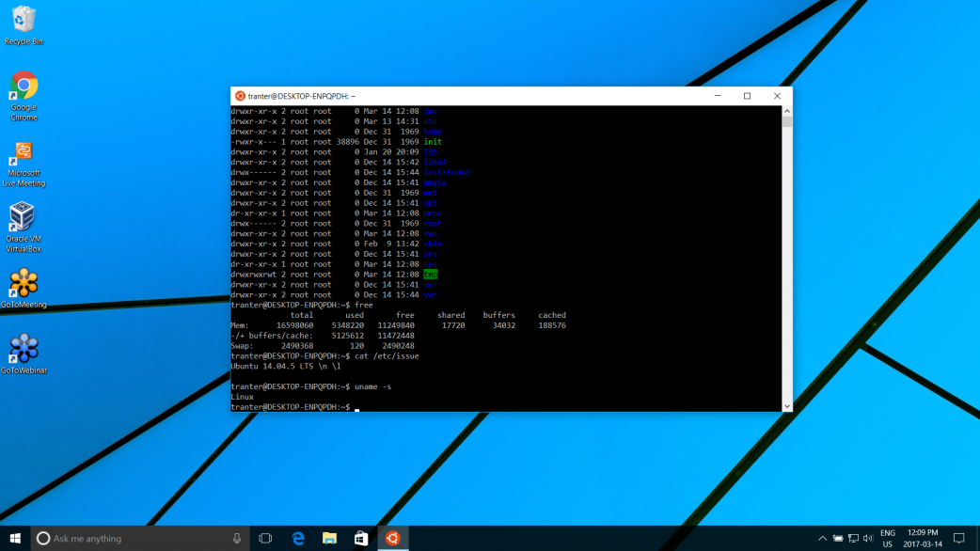Viewport: 980px width, 551px height.
Task: Open Task View from the taskbar
Action: (265, 539)
